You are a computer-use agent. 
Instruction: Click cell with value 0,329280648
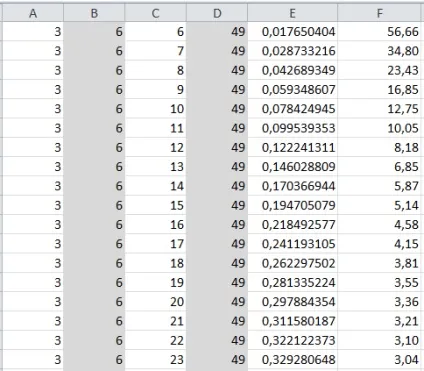click(293, 360)
